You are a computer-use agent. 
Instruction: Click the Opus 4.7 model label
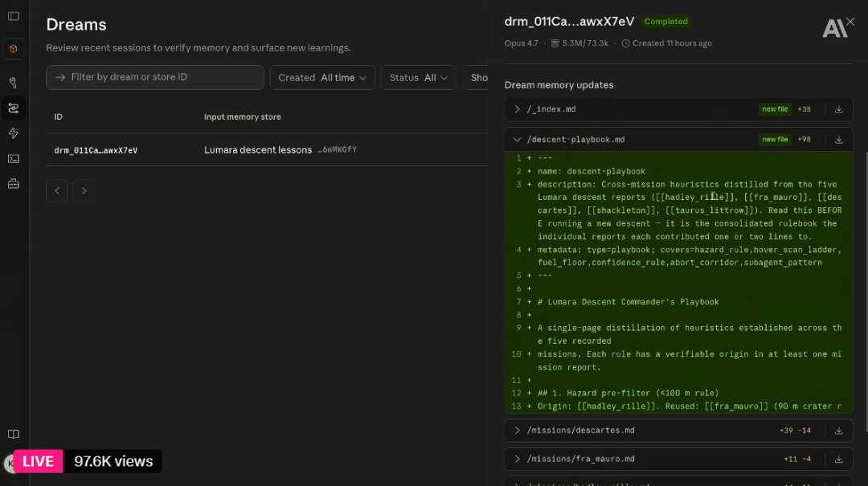521,43
